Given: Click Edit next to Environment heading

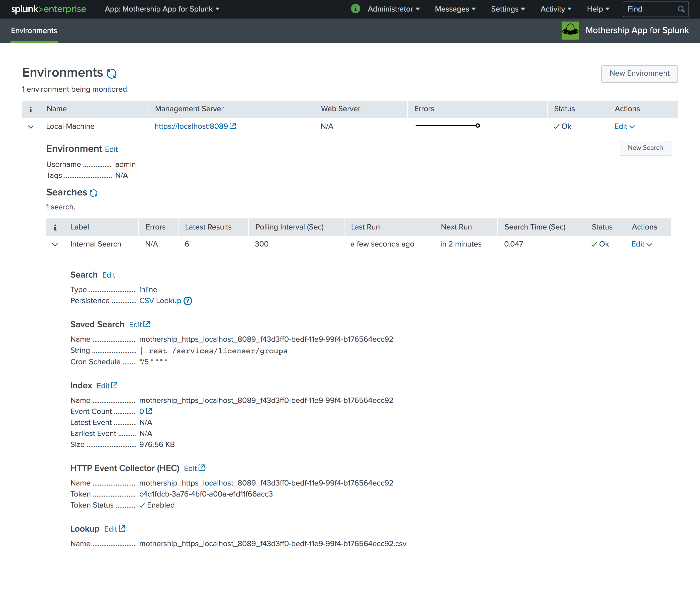Looking at the screenshot, I should (x=112, y=149).
